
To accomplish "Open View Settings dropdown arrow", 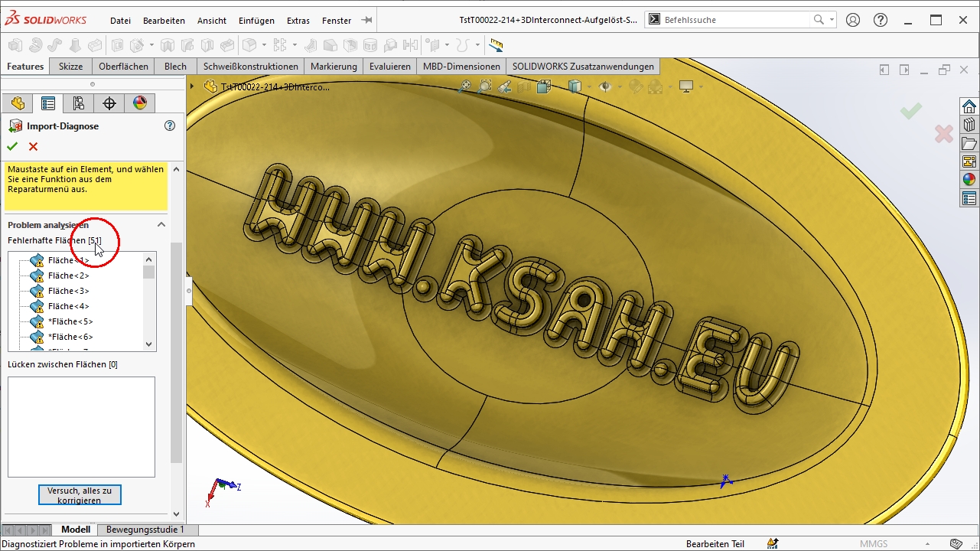I will click(x=699, y=86).
